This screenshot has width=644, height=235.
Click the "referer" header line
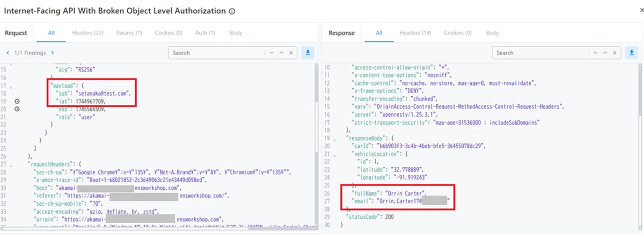click(x=131, y=195)
